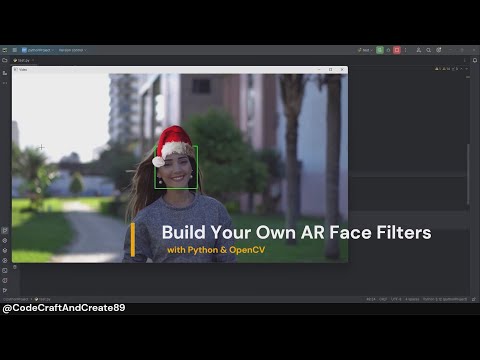
Task: Change the UTF-8 file encoding
Action: pyautogui.click(x=396, y=299)
